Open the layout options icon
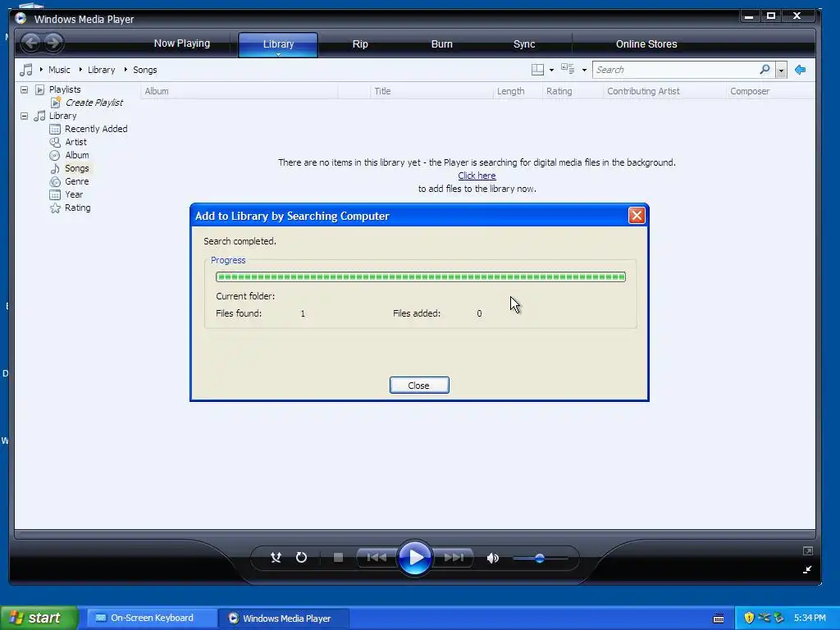 click(x=537, y=70)
